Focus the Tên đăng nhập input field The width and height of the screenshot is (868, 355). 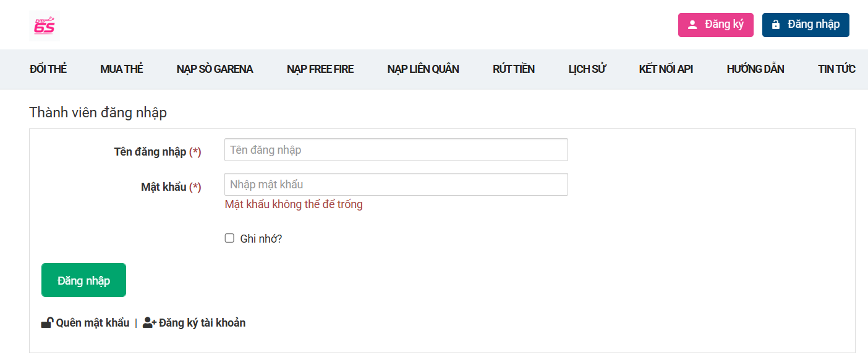[x=396, y=150]
